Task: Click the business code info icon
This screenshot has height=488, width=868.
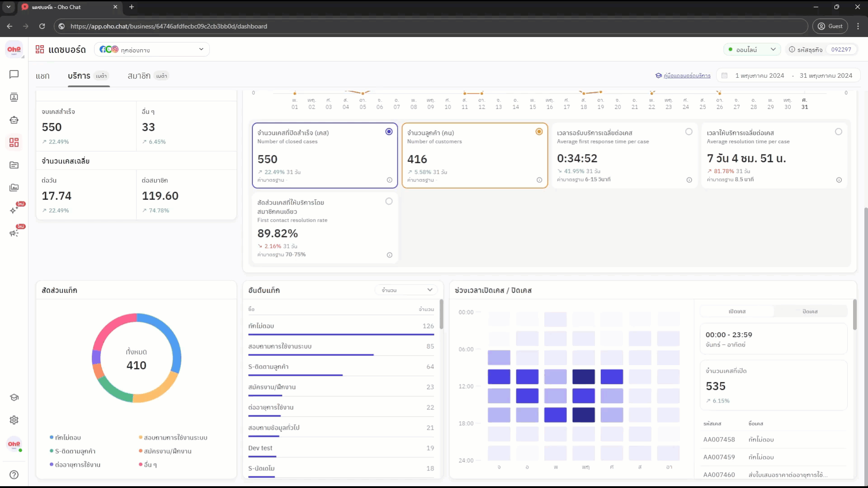Action: pyautogui.click(x=792, y=49)
